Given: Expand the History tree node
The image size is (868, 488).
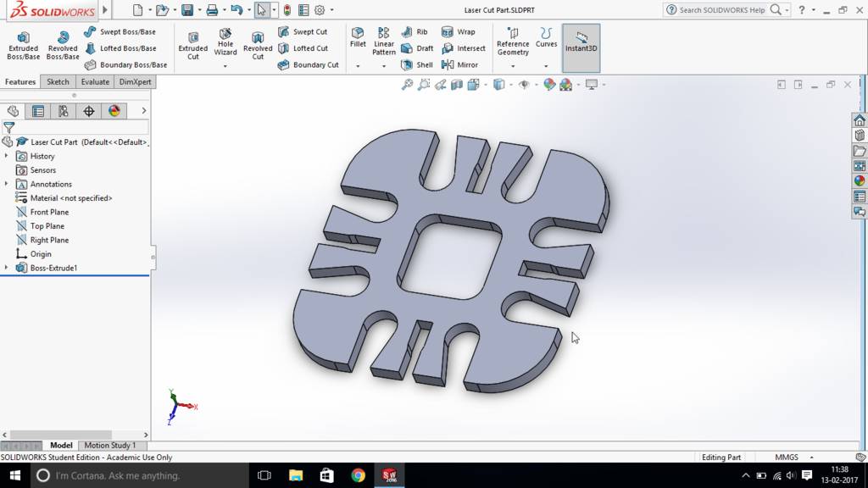Looking at the screenshot, I should click(6, 156).
